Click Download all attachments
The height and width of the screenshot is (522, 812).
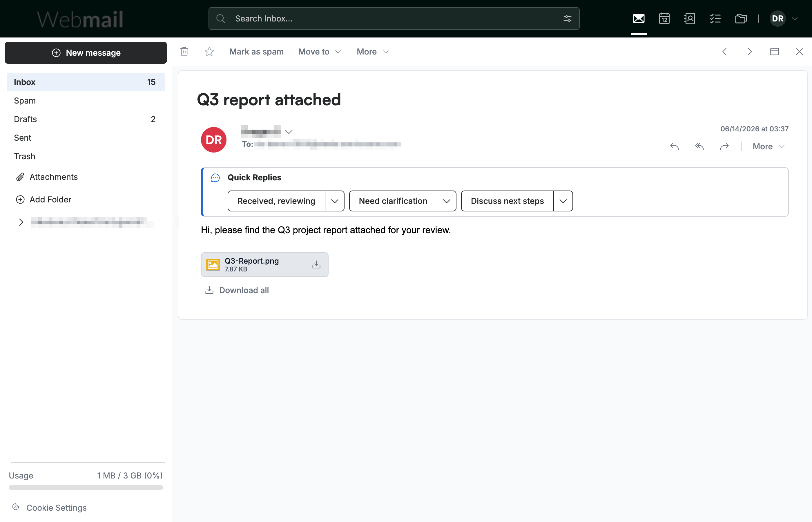point(237,291)
